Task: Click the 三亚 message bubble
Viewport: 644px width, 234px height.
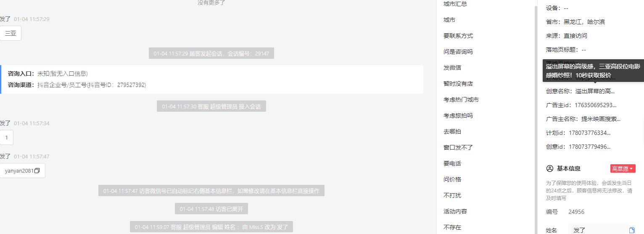Action: (x=11, y=33)
